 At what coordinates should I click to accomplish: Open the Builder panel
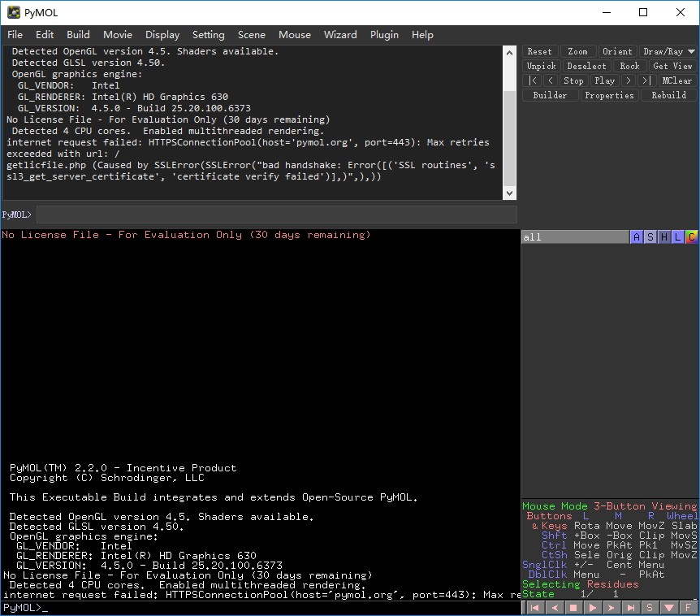(550, 95)
